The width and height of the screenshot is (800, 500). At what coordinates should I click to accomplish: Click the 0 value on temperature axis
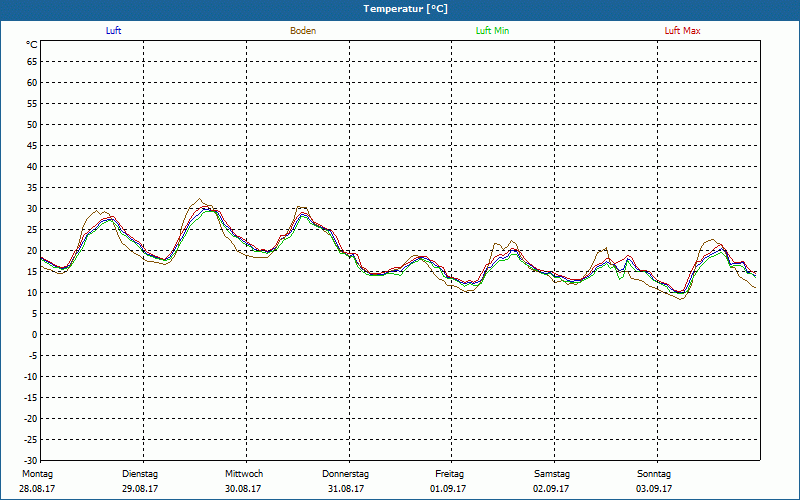tap(35, 335)
